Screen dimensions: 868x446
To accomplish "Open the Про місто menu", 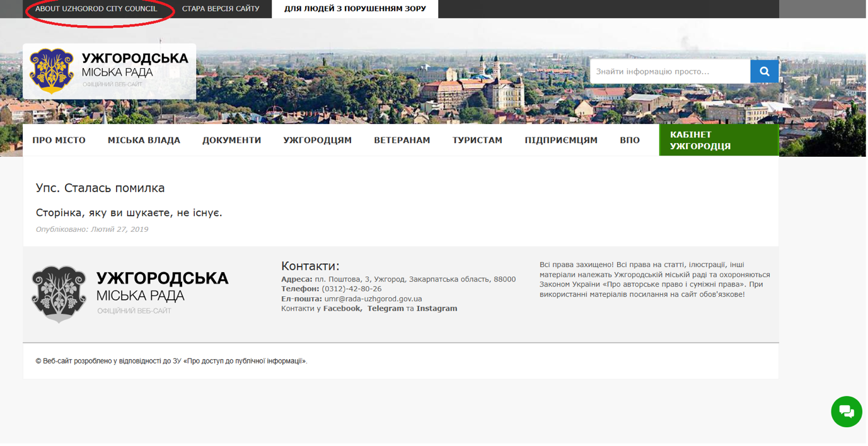I will click(59, 140).
